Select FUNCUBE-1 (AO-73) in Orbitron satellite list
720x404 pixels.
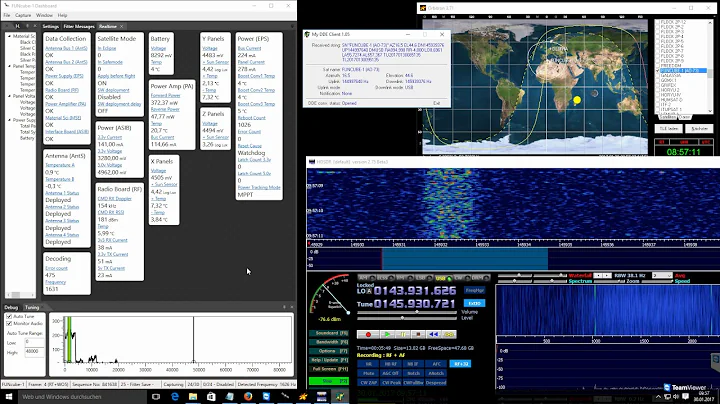tap(682, 71)
